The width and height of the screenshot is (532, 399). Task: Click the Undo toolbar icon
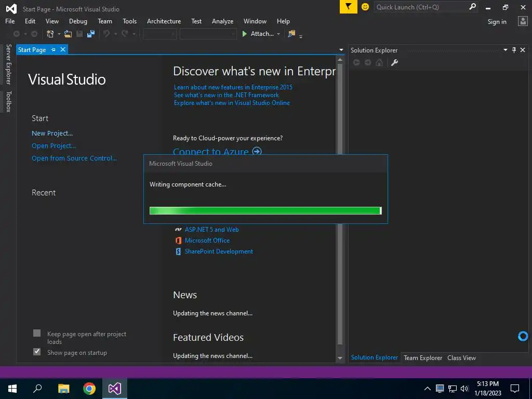[x=107, y=34]
